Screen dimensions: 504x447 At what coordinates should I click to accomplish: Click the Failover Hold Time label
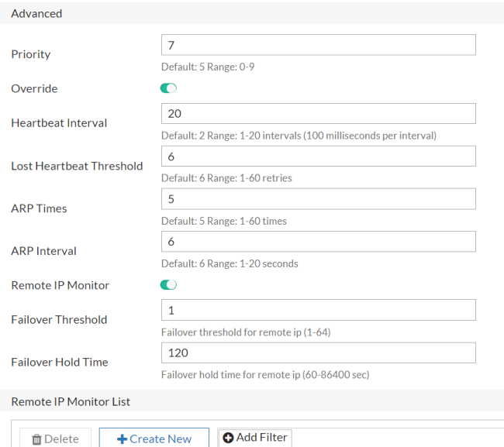click(x=60, y=362)
